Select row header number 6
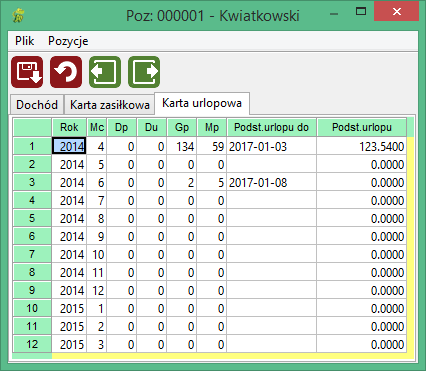This screenshot has width=426, height=371. point(32,236)
